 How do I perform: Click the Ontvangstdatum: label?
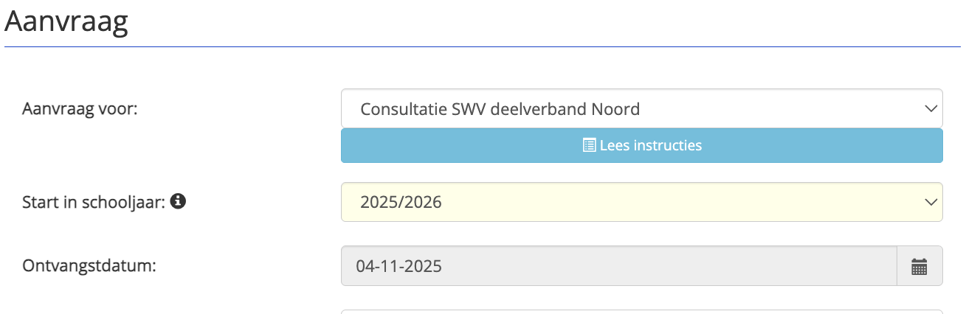pos(89,265)
